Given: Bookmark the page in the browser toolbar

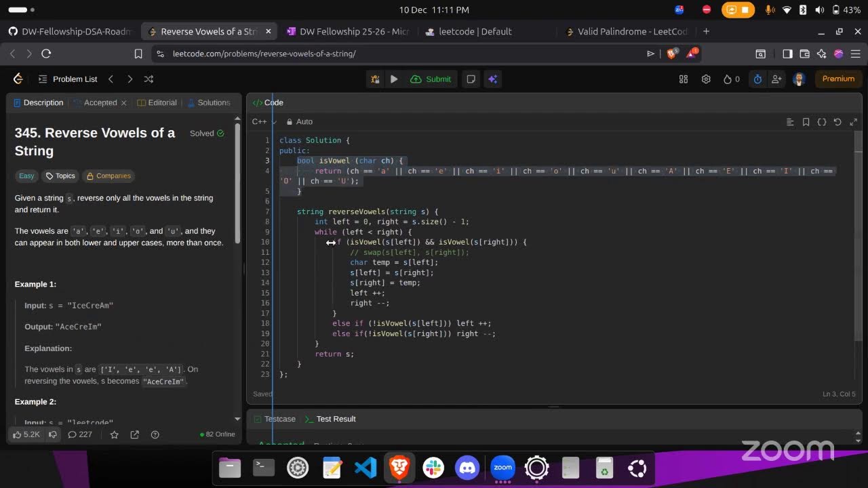Looking at the screenshot, I should [138, 54].
